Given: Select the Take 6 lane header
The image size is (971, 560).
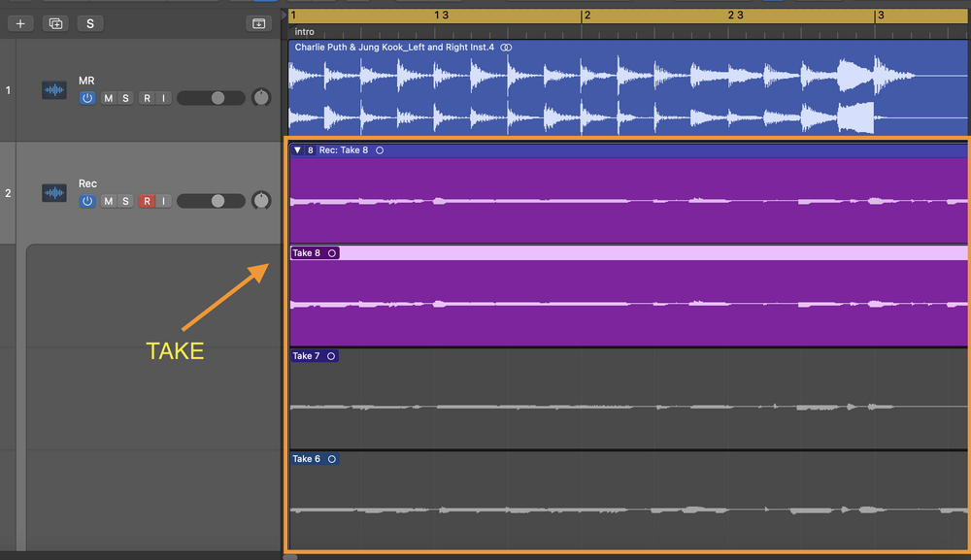Looking at the screenshot, I should [305, 459].
